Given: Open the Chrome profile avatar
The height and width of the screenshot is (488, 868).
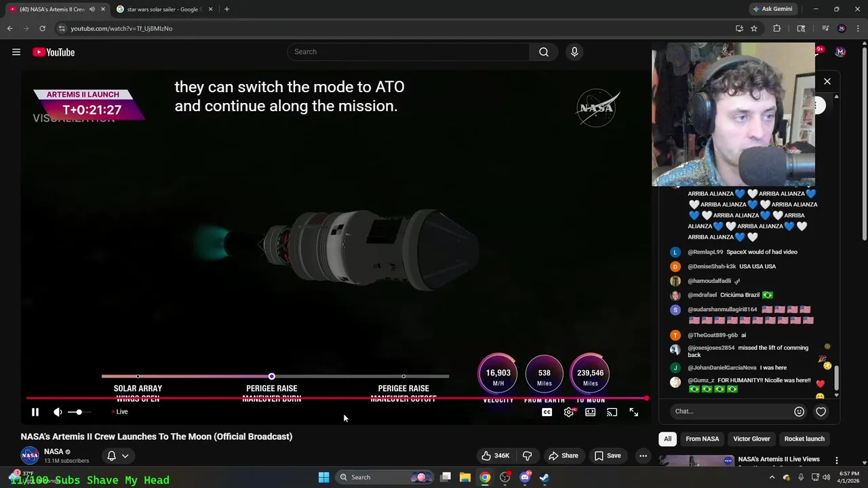Looking at the screenshot, I should point(842,28).
